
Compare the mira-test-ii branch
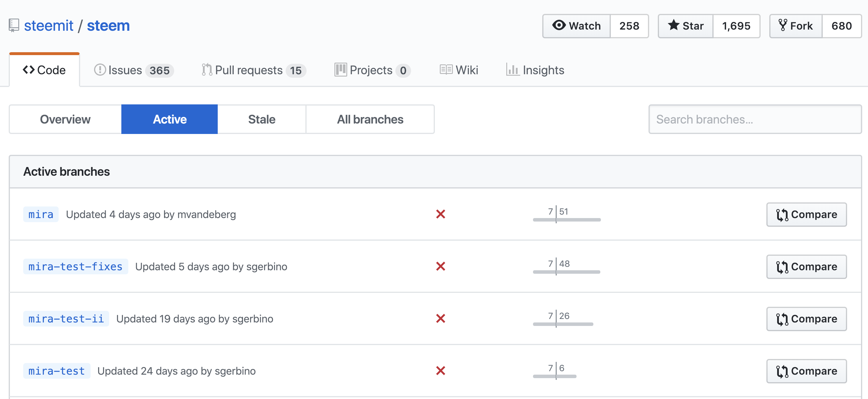click(806, 319)
